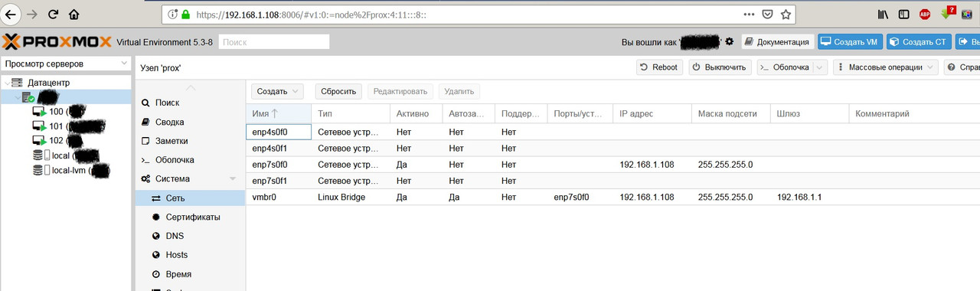Viewport: 980px width, 291px height.
Task: Open the Server View dropdown
Action: pos(67,64)
